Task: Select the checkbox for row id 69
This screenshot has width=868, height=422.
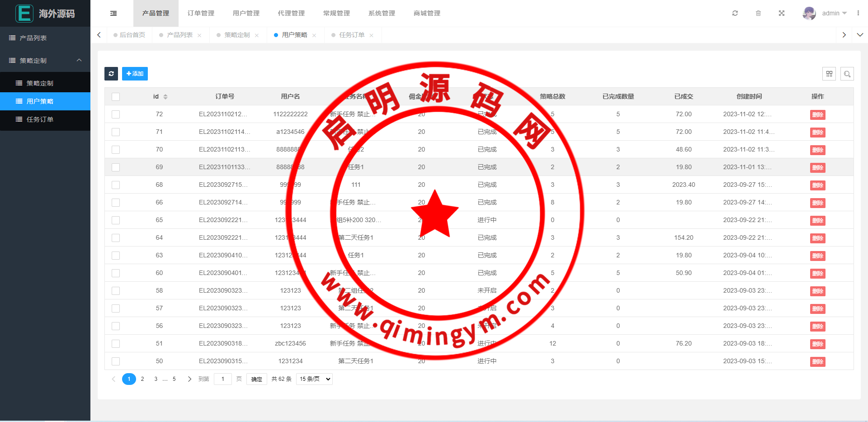Action: click(116, 167)
